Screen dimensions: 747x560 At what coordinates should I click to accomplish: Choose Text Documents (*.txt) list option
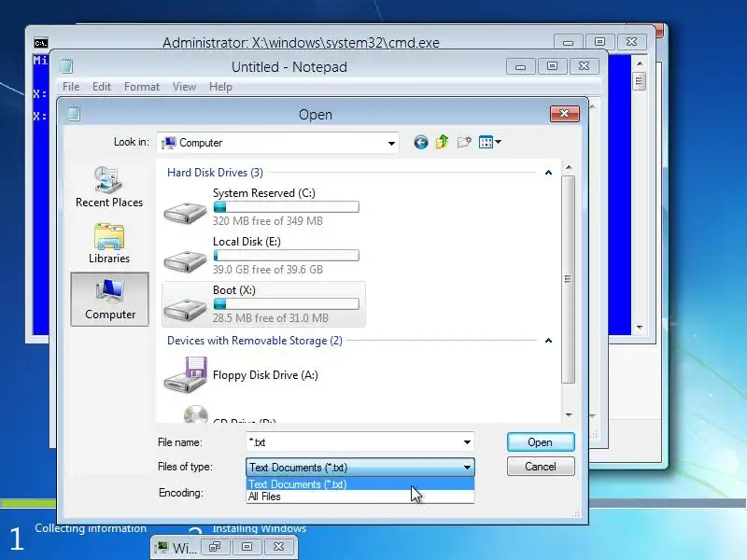tap(360, 484)
